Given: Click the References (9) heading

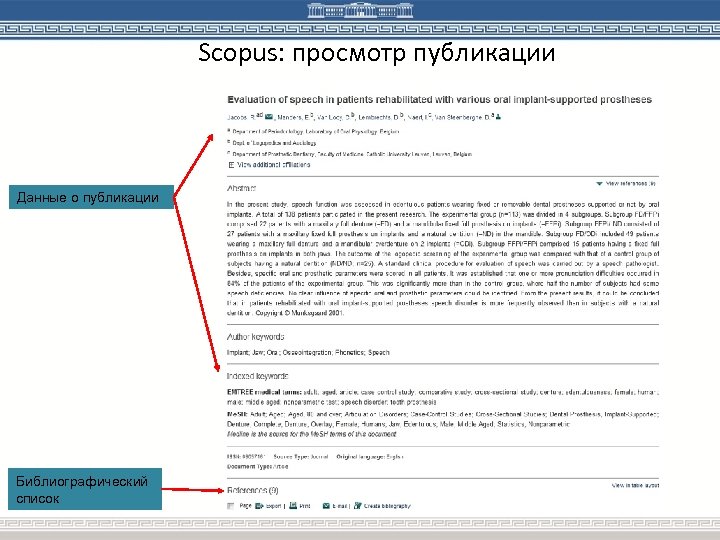Looking at the screenshot, I should (253, 490).
